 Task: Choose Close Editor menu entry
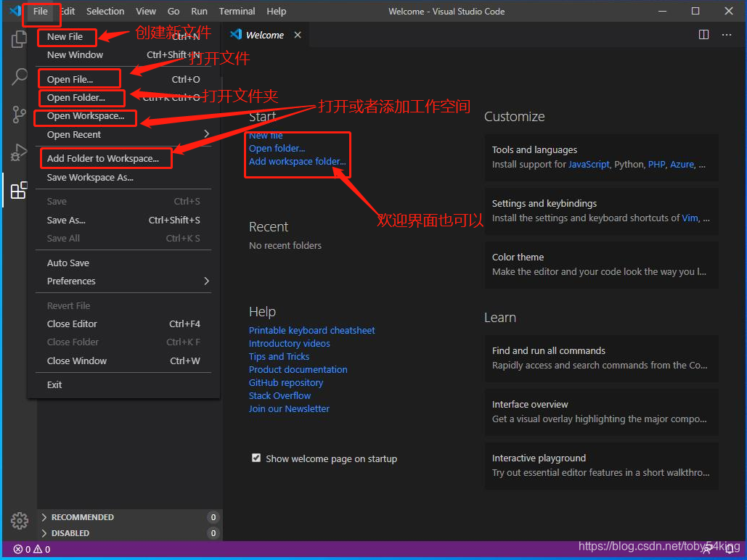coord(123,324)
